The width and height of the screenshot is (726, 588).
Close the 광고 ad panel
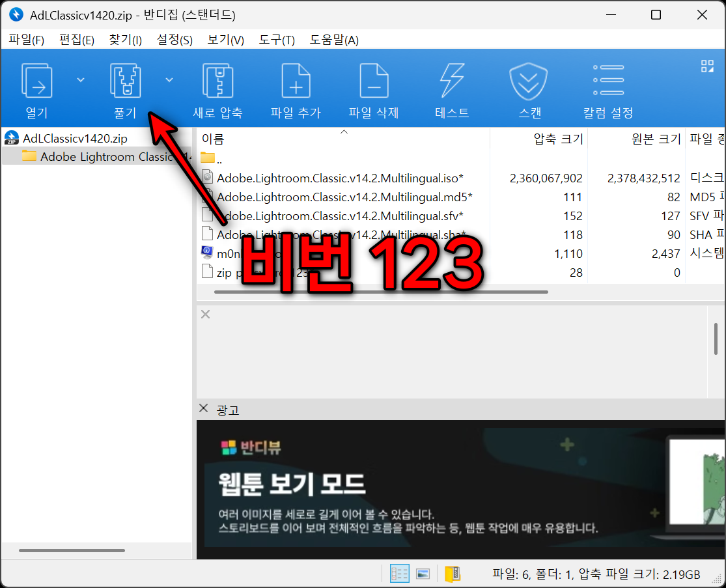203,408
